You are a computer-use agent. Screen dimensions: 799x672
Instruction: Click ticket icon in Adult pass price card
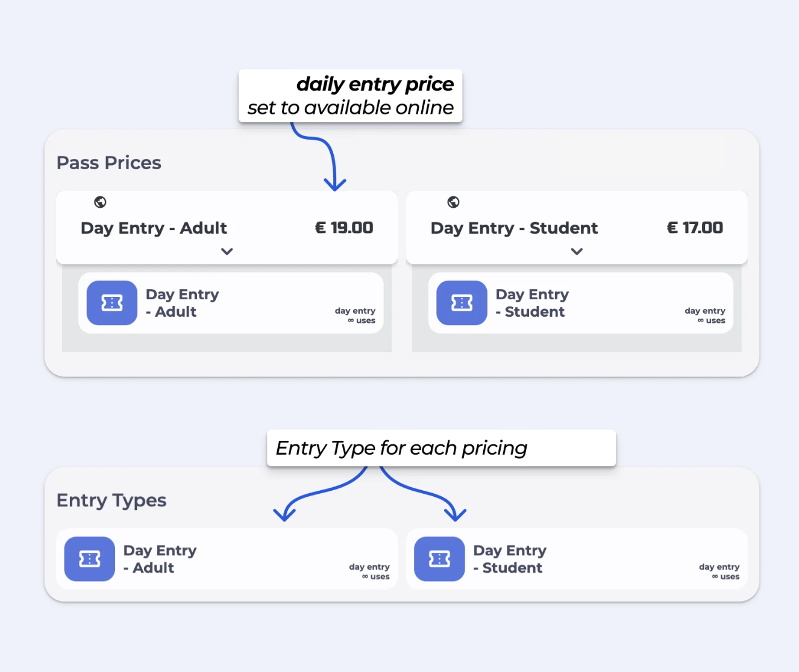(112, 303)
